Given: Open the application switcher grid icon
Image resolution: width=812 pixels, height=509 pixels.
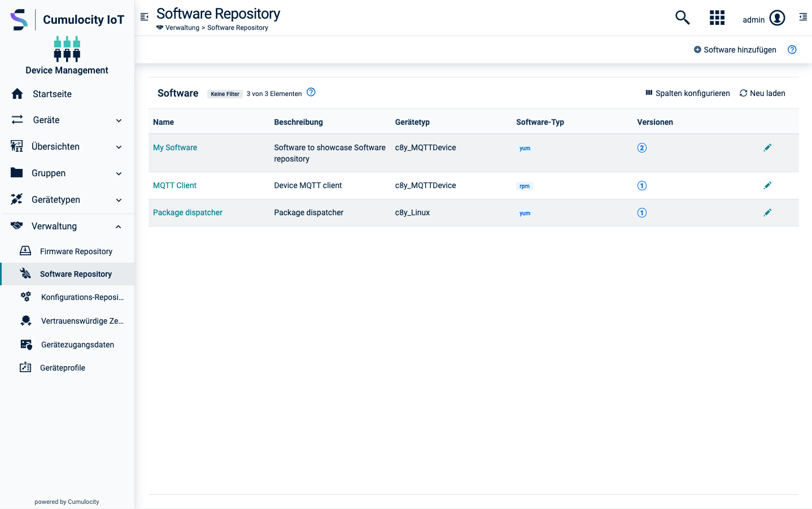Looking at the screenshot, I should [x=717, y=18].
